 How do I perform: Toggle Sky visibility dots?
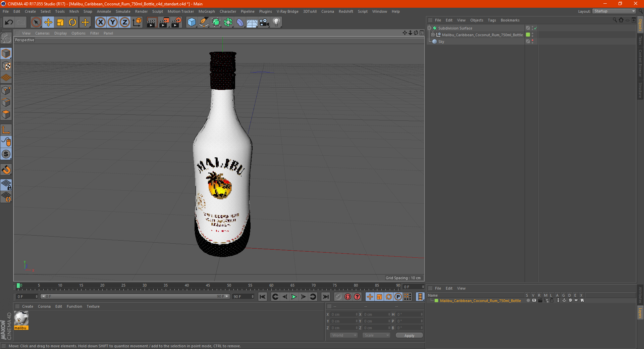[532, 42]
